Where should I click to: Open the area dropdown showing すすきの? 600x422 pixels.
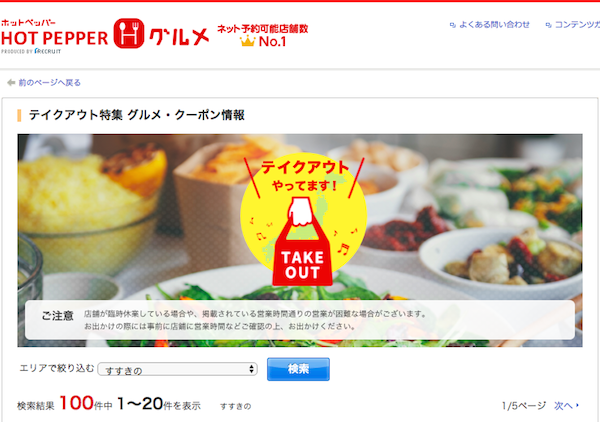[x=178, y=369]
